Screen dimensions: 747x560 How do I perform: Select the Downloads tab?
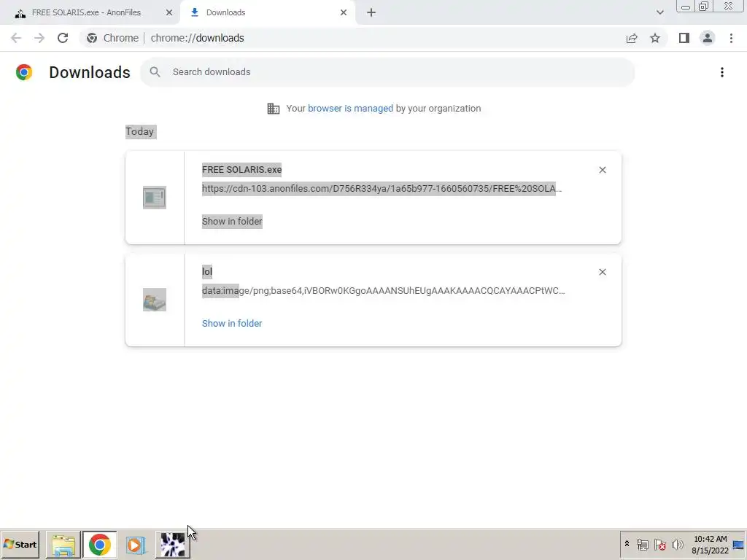click(267, 12)
